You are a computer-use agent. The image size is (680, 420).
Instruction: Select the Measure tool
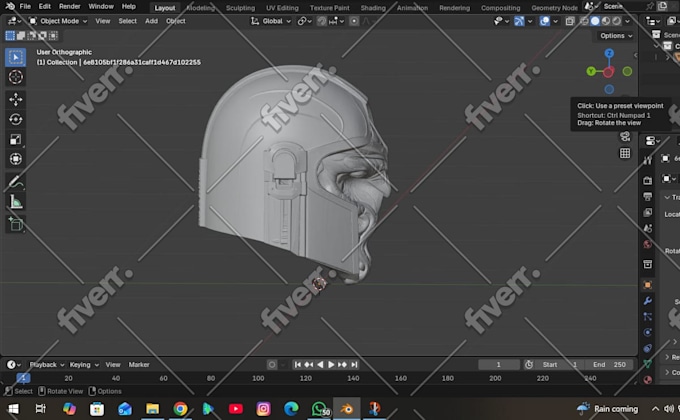16,202
